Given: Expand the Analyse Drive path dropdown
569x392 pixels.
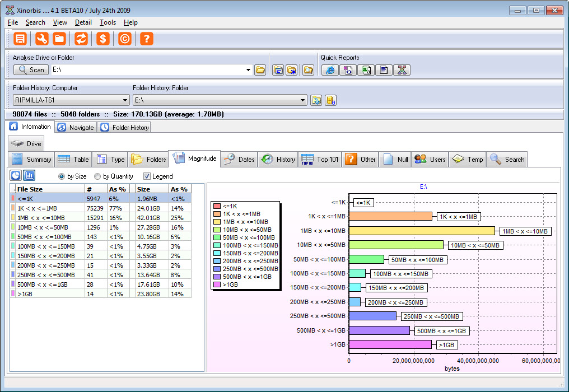Looking at the screenshot, I should 248,70.
